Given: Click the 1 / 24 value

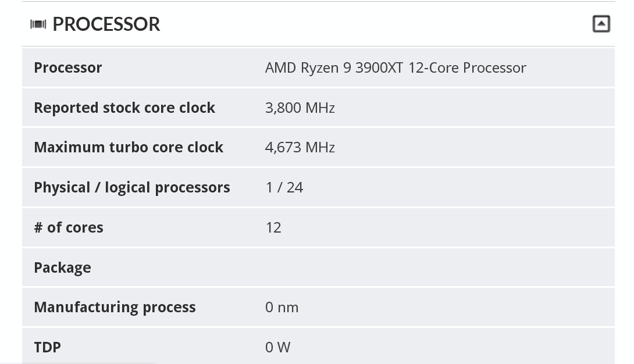Looking at the screenshot, I should coord(284,187).
